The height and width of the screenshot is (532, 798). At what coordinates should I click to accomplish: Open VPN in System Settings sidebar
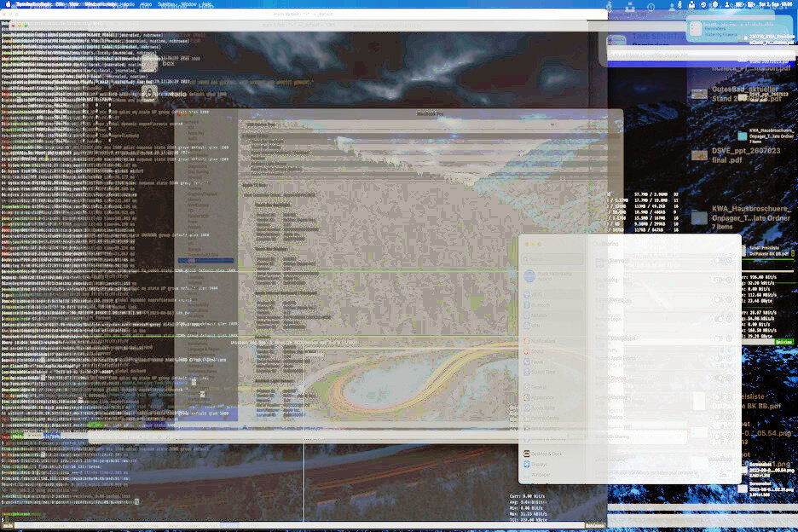(x=552, y=326)
